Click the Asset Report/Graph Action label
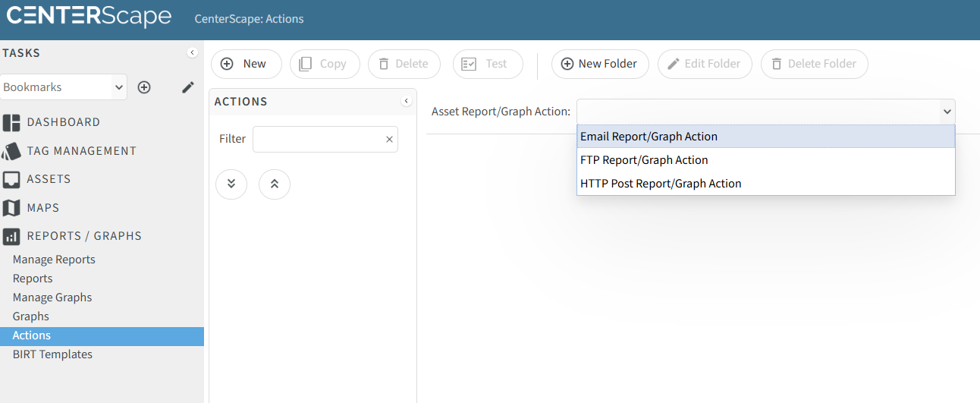The image size is (980, 403). click(501, 112)
